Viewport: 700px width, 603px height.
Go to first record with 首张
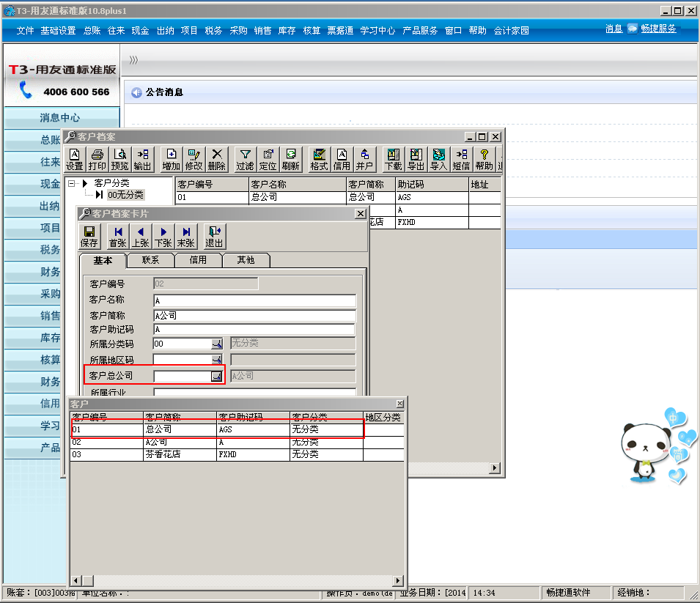click(x=118, y=237)
